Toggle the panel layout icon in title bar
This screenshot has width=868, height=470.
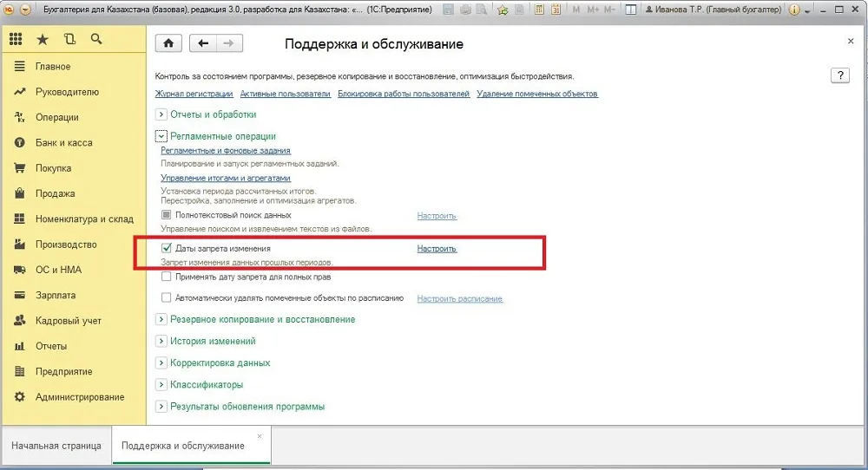(x=630, y=10)
